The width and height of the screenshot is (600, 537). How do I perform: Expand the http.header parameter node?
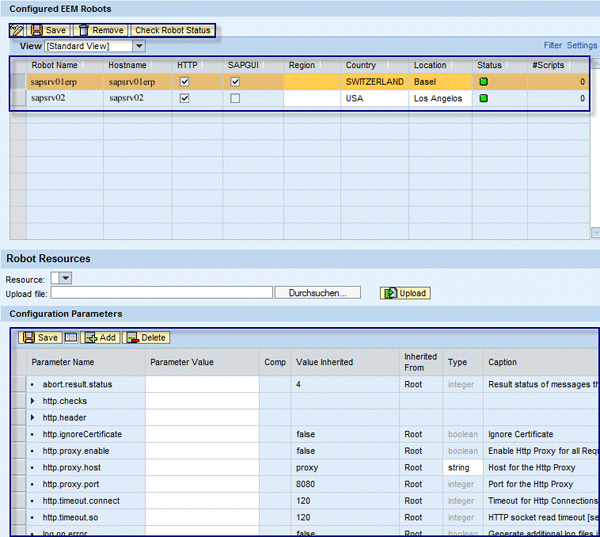coord(33,418)
